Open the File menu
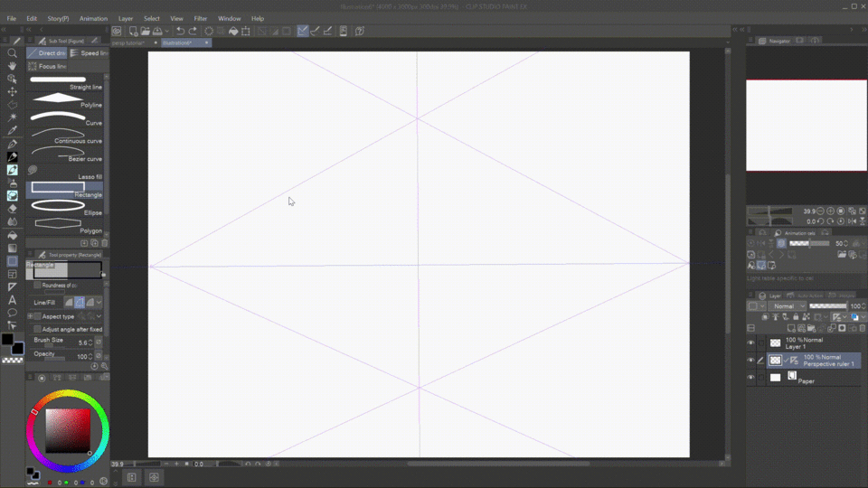Viewport: 868px width, 488px height. (x=11, y=18)
